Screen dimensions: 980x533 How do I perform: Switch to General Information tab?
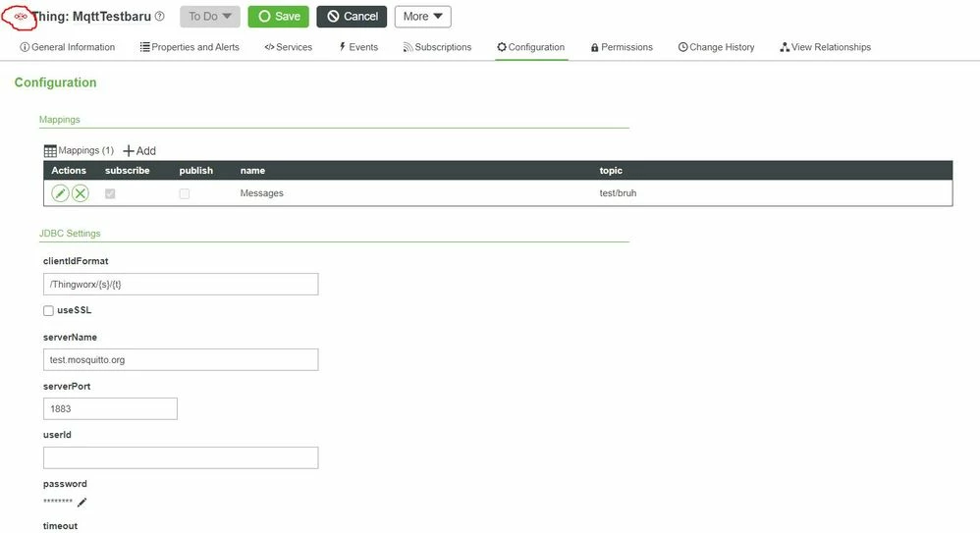68,47
